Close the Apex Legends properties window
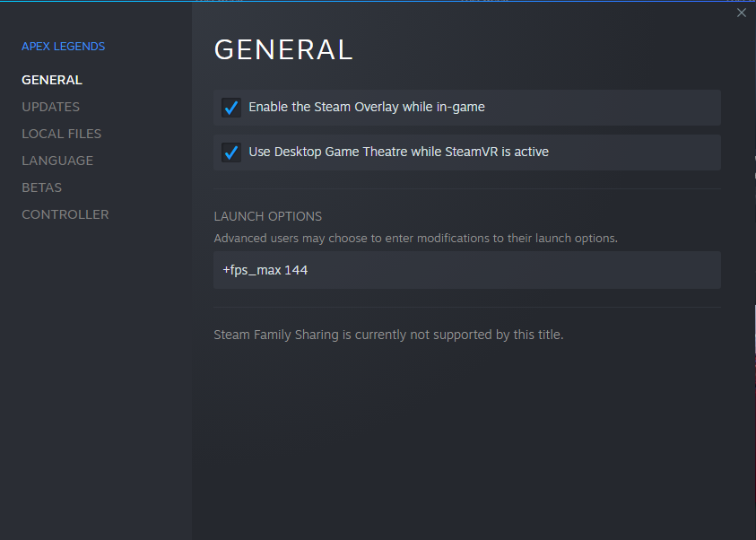The width and height of the screenshot is (756, 540). coord(741,13)
